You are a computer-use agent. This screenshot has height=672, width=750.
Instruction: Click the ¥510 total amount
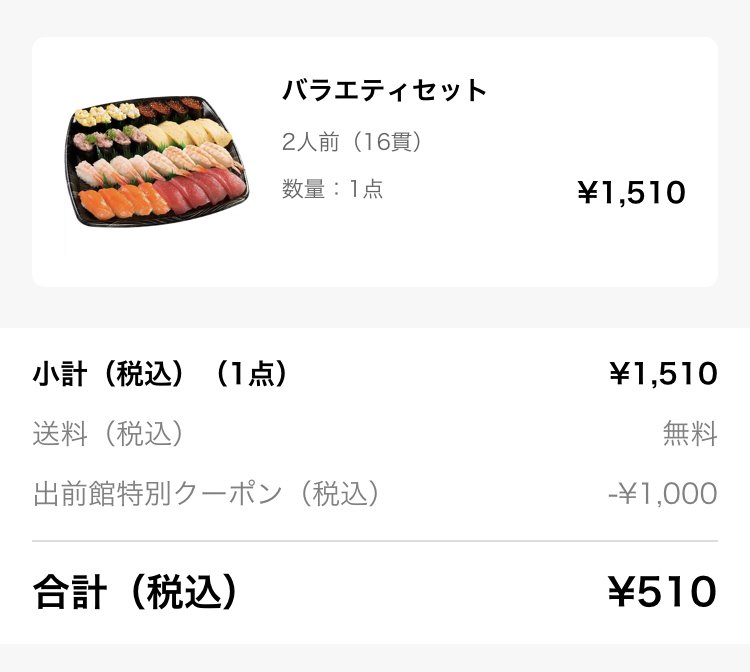point(662,592)
